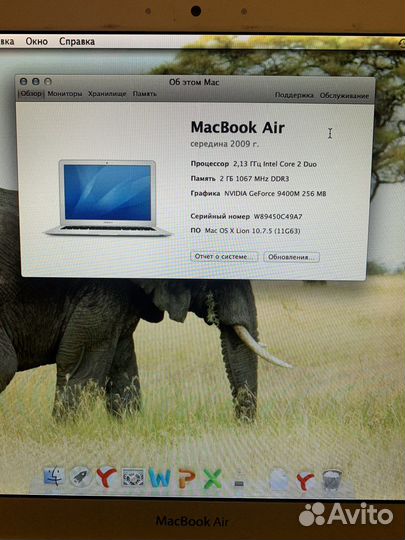Launch Microsoft Word from the dock
Image resolution: width=405 pixels, height=540 pixels.
pyautogui.click(x=159, y=478)
